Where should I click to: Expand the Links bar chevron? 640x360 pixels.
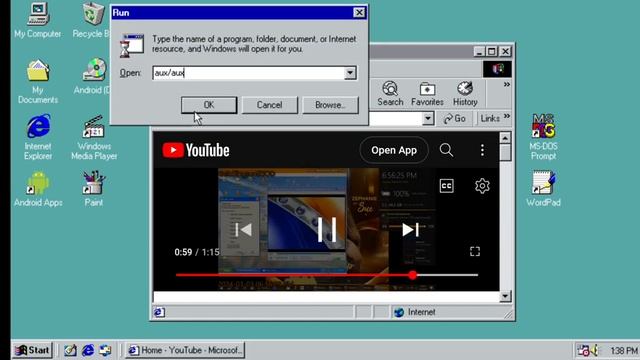(x=507, y=116)
